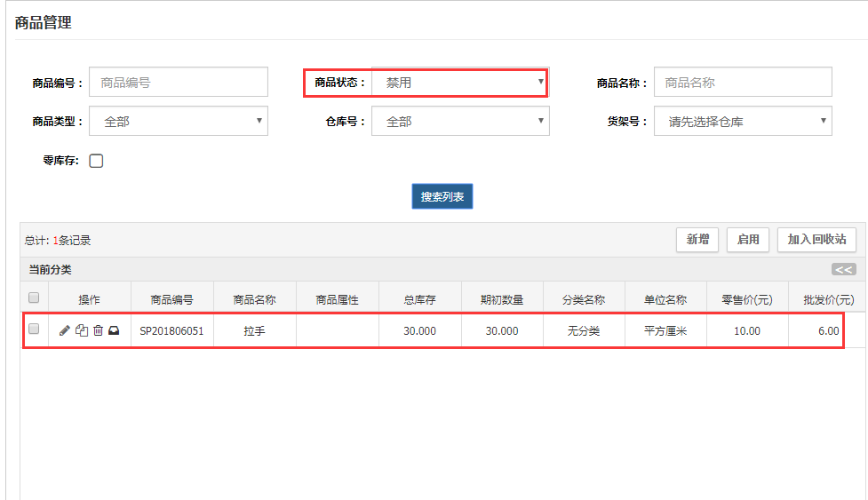Click the 商品编号 column header
This screenshot has width=868, height=500.
(171, 300)
